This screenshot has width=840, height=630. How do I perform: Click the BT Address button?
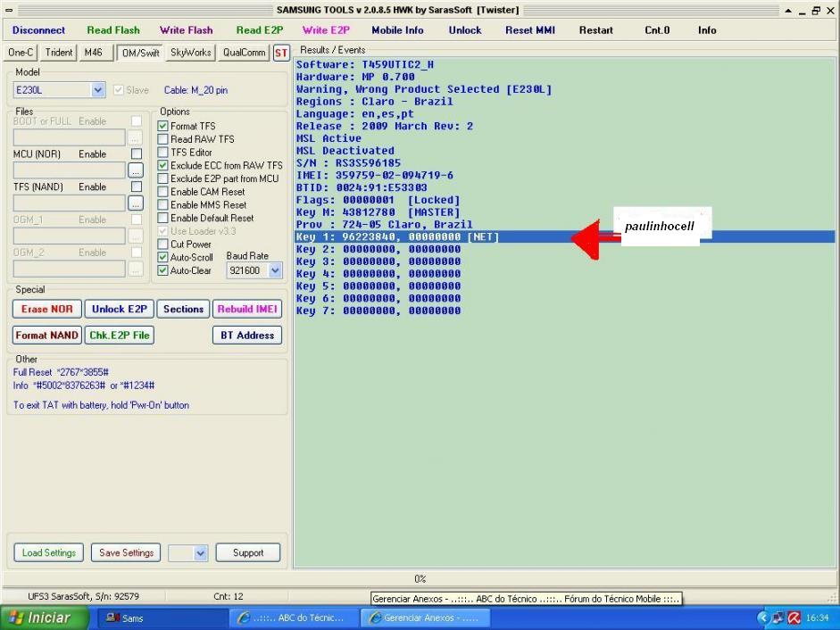pyautogui.click(x=247, y=336)
